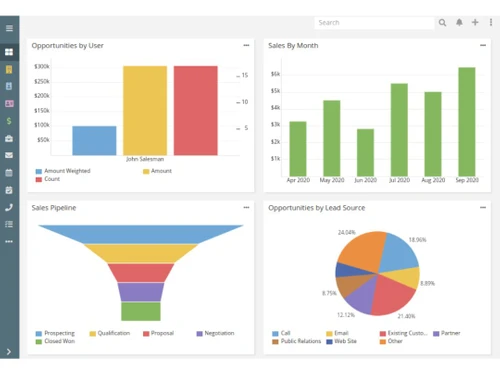This screenshot has height=375, width=500.
Task: Click the Opportunities by Lead Source title
Action: tap(316, 208)
